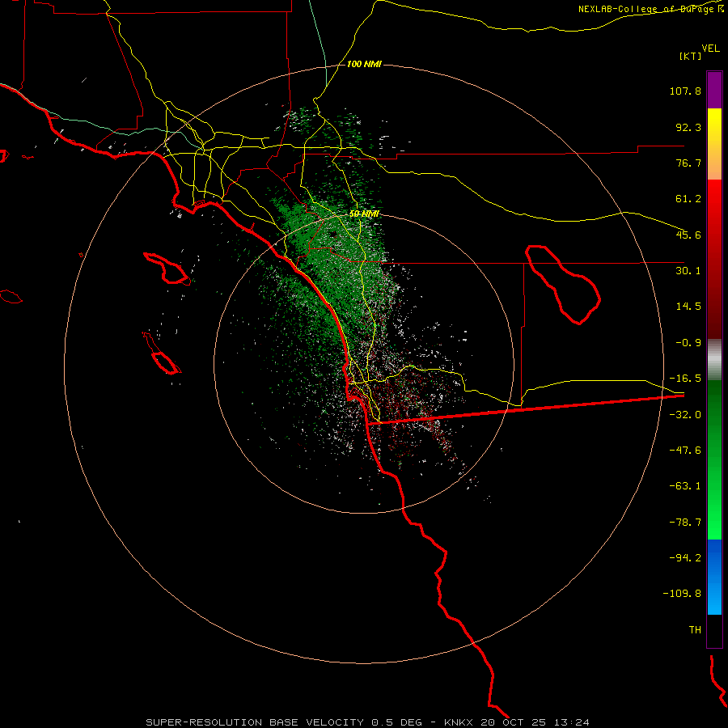The height and width of the screenshot is (728, 728).
Task: Click the 61.2 velocity scale value
Action: tap(688, 199)
